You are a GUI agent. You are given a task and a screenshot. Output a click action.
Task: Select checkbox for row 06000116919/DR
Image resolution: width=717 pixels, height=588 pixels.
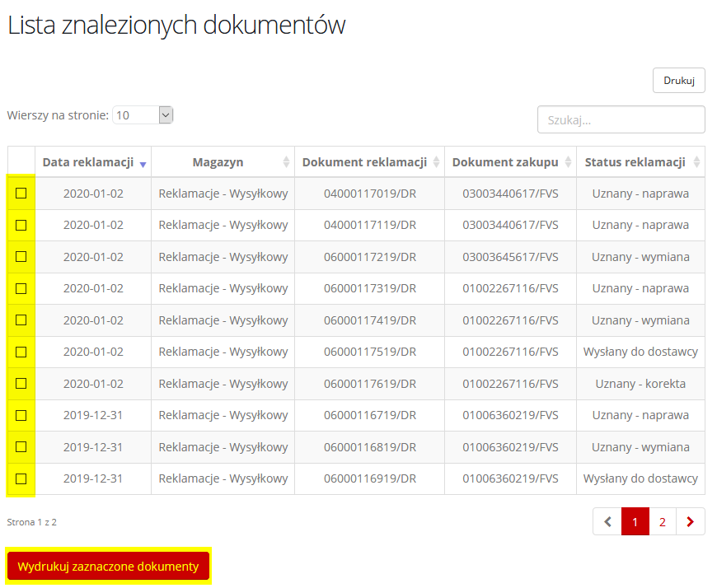coord(21,478)
